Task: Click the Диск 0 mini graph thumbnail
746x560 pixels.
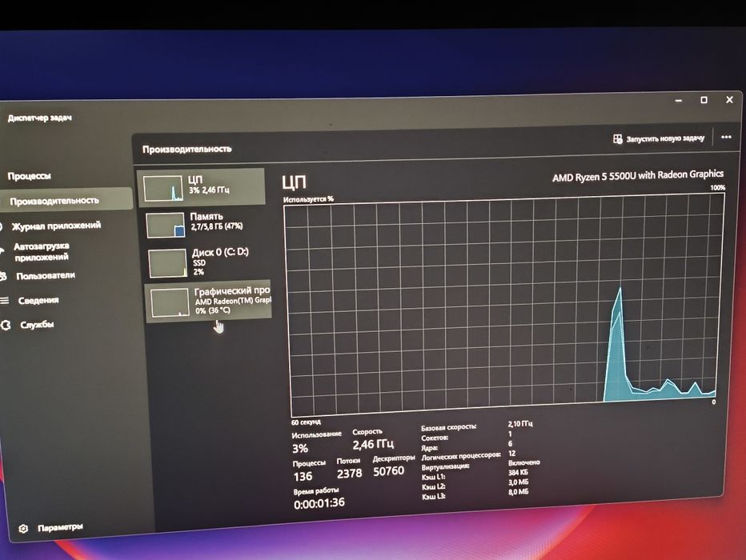Action: pyautogui.click(x=167, y=263)
